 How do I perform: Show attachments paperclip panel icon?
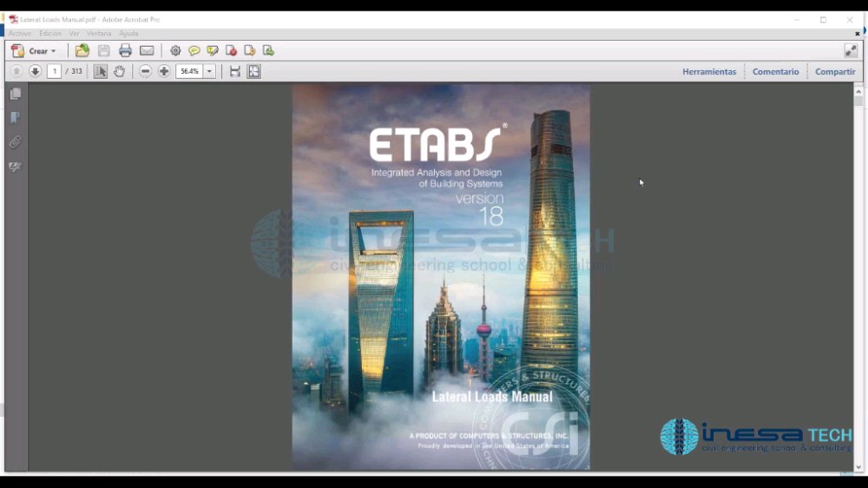(x=16, y=142)
